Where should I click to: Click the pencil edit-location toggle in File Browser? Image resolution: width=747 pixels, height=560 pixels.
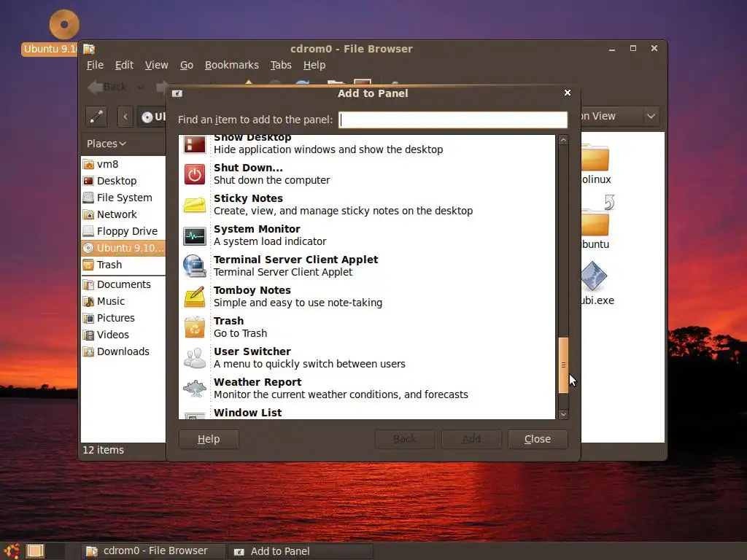point(96,116)
